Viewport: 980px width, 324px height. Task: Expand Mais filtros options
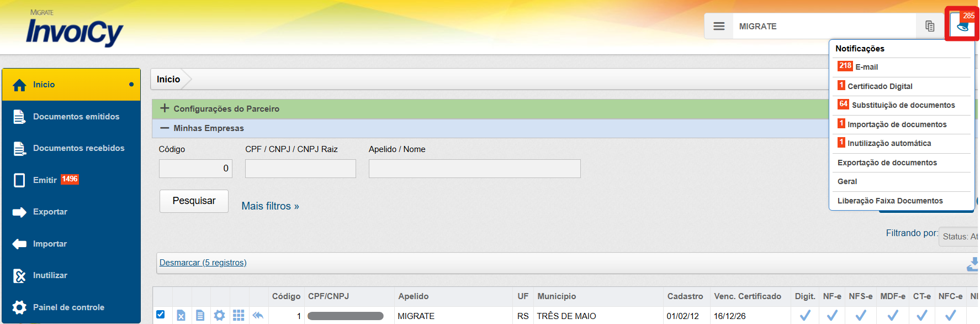270,206
